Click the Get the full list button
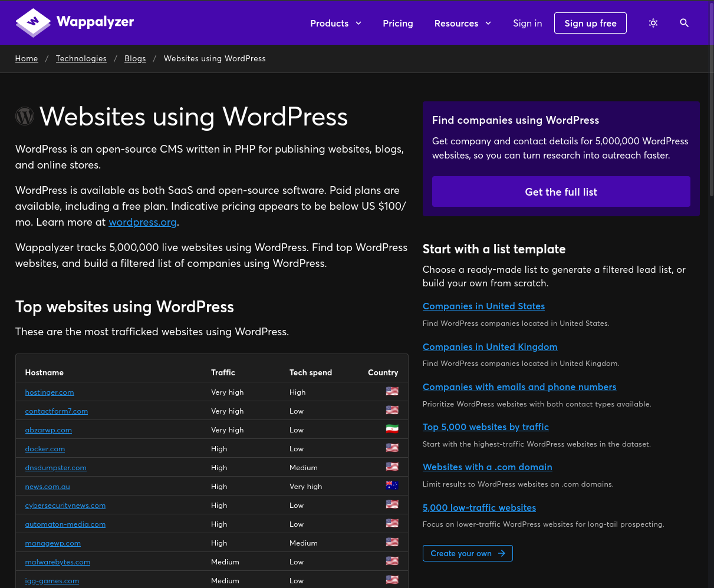The height and width of the screenshot is (588, 714). click(x=561, y=191)
